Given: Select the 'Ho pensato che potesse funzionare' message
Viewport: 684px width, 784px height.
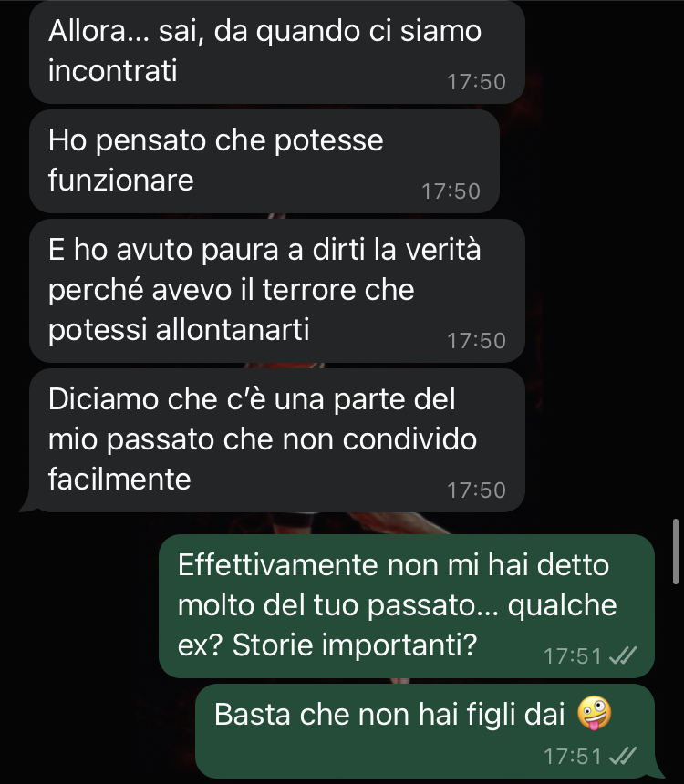Looking at the screenshot, I should (x=264, y=161).
